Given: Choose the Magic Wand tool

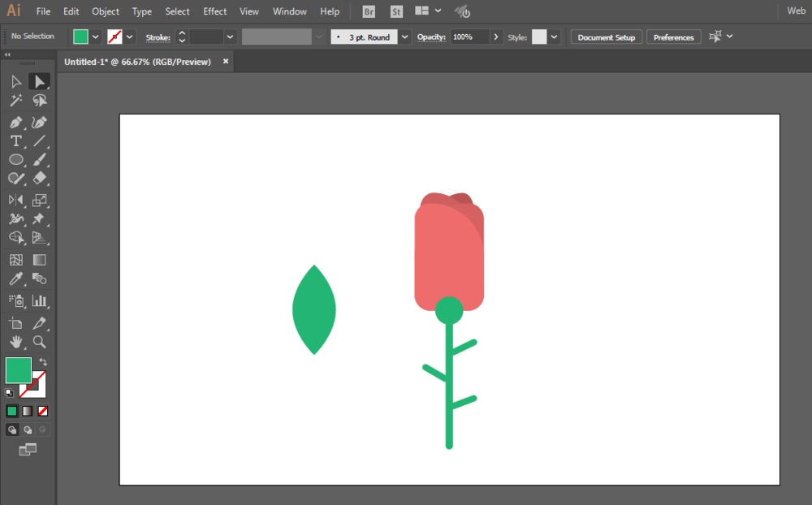Looking at the screenshot, I should [15, 101].
